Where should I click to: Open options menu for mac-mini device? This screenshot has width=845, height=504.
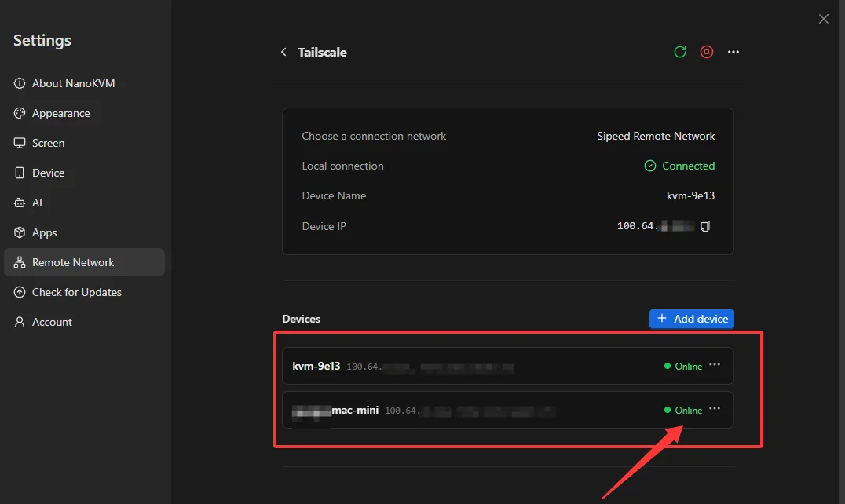(x=715, y=409)
